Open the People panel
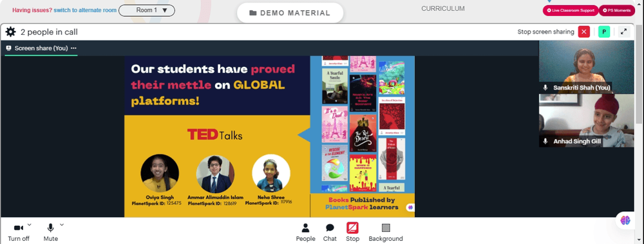644x244 pixels. click(305, 232)
